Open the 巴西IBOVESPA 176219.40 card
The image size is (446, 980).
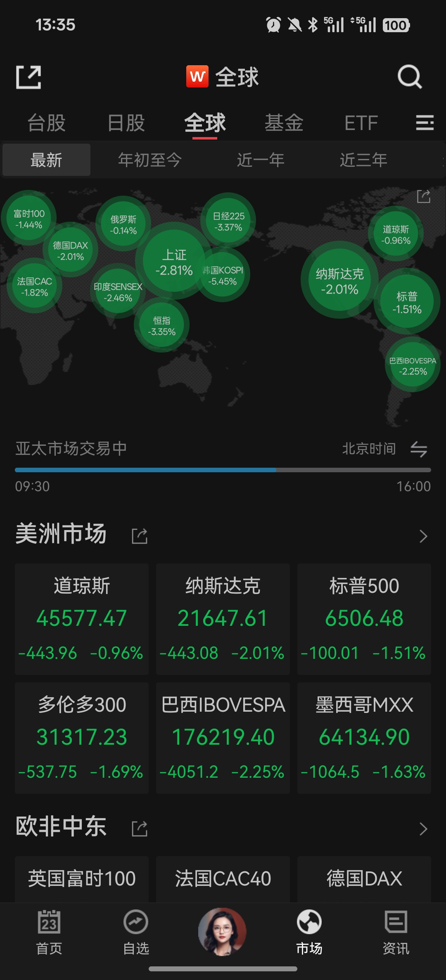(x=223, y=738)
